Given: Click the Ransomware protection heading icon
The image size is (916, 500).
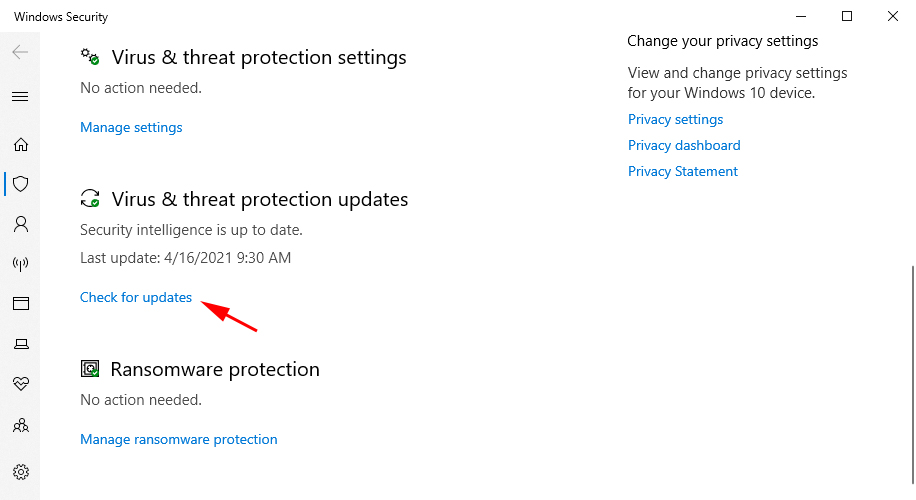Looking at the screenshot, I should point(90,369).
